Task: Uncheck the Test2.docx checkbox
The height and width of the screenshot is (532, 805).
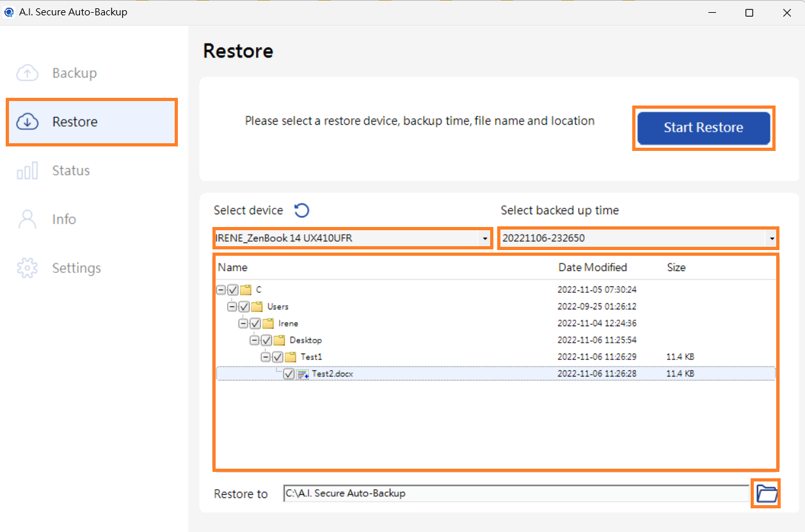Action: (289, 373)
